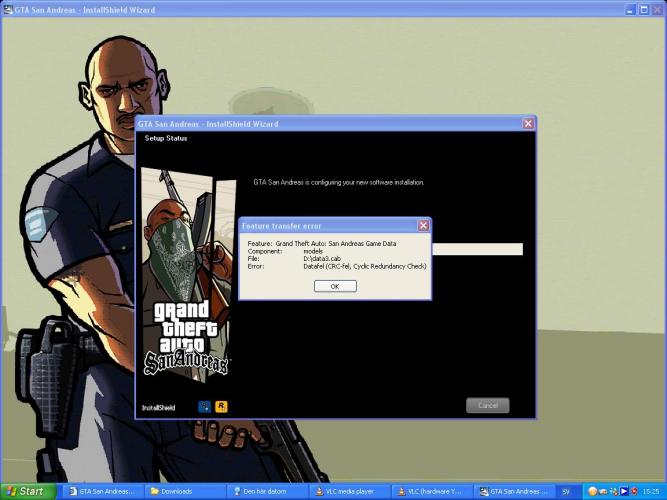Open 'Den här datorn' from taskbar

click(x=268, y=492)
